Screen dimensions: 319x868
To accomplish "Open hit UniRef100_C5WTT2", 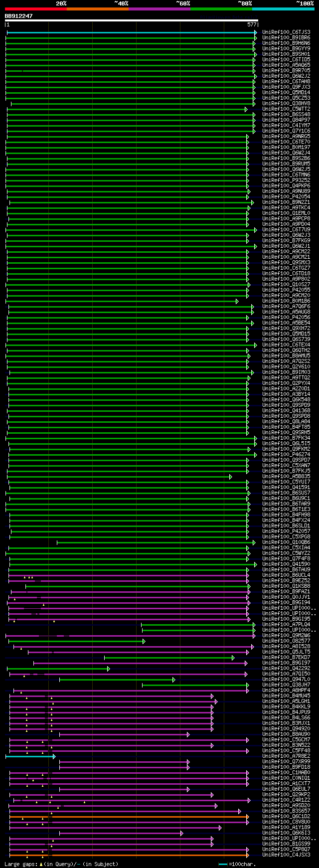I will pyautogui.click(x=286, y=109).
